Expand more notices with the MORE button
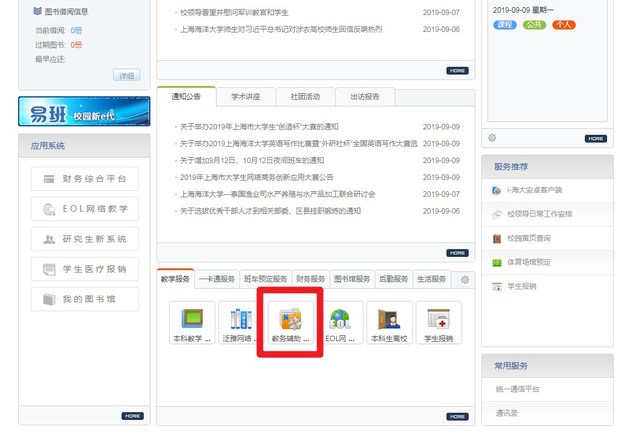 [x=457, y=253]
